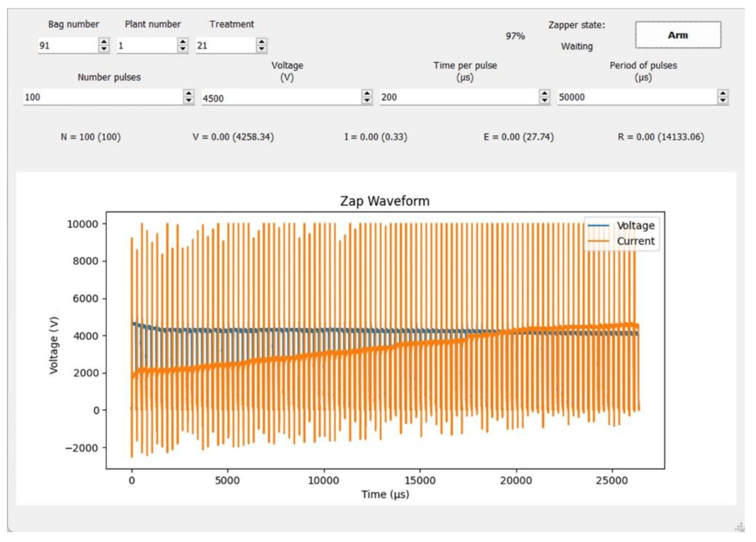Click the Arm button

678,35
